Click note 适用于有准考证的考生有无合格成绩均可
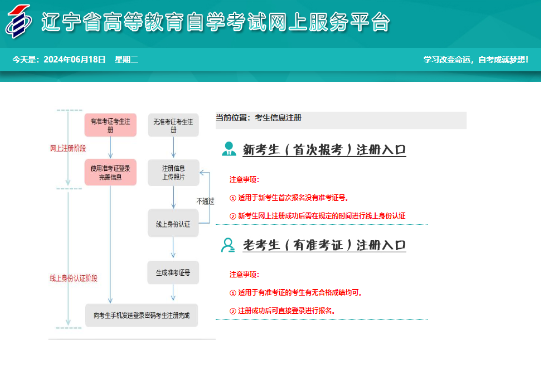The width and height of the screenshot is (541, 370). (x=296, y=293)
